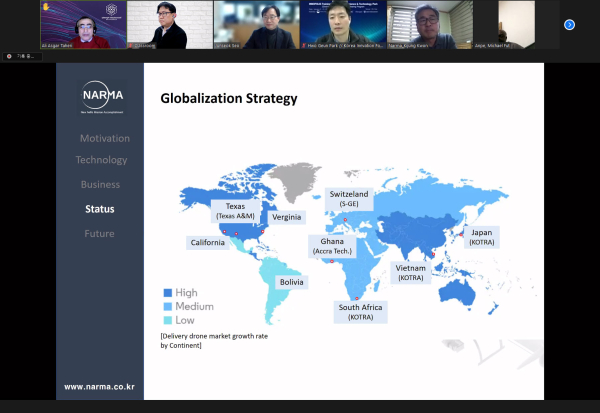The image size is (600, 413).
Task: Open the Business section
Action: click(x=100, y=184)
